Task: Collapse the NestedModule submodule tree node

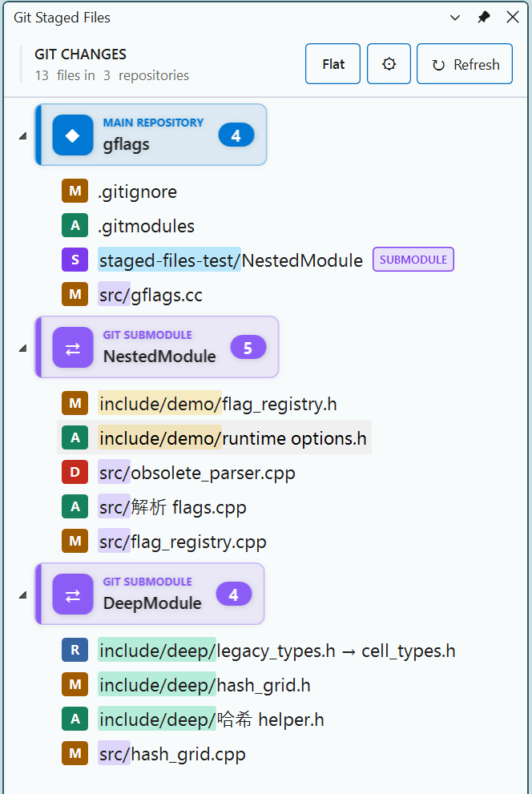Action: coord(22,349)
